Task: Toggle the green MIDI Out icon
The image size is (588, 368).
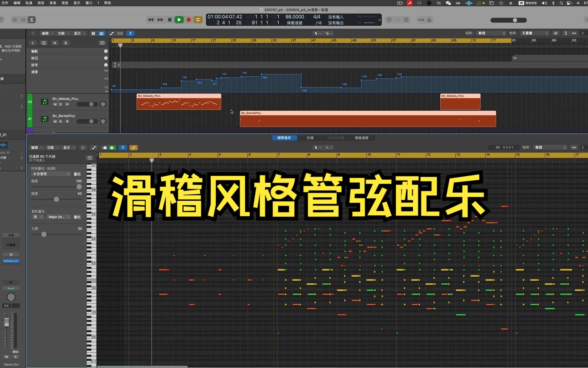Action: (112, 148)
